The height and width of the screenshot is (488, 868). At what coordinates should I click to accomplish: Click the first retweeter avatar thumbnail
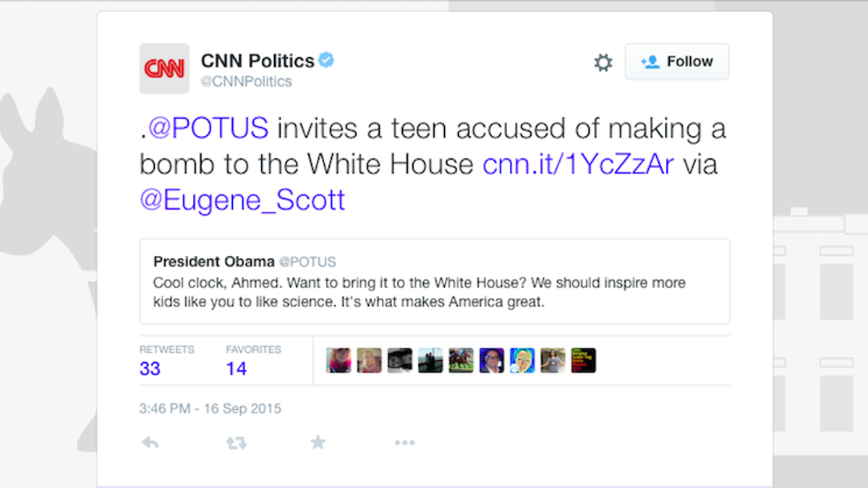(339, 360)
